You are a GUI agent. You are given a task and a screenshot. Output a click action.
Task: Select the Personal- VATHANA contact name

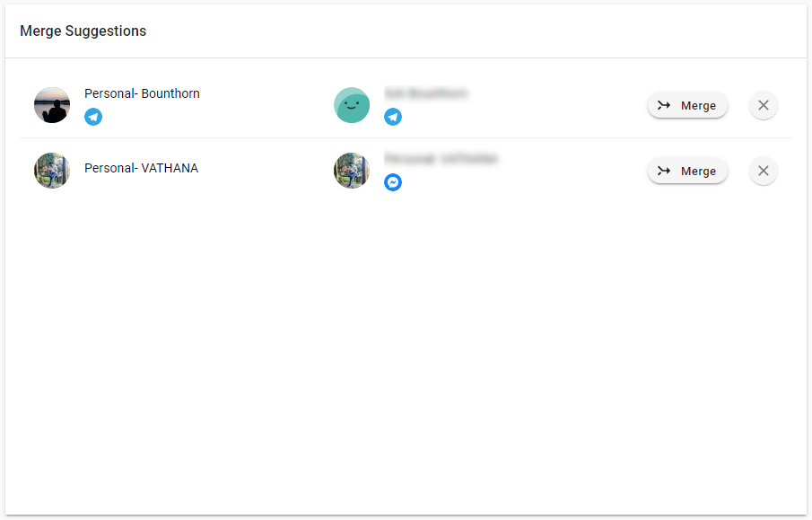[142, 168]
